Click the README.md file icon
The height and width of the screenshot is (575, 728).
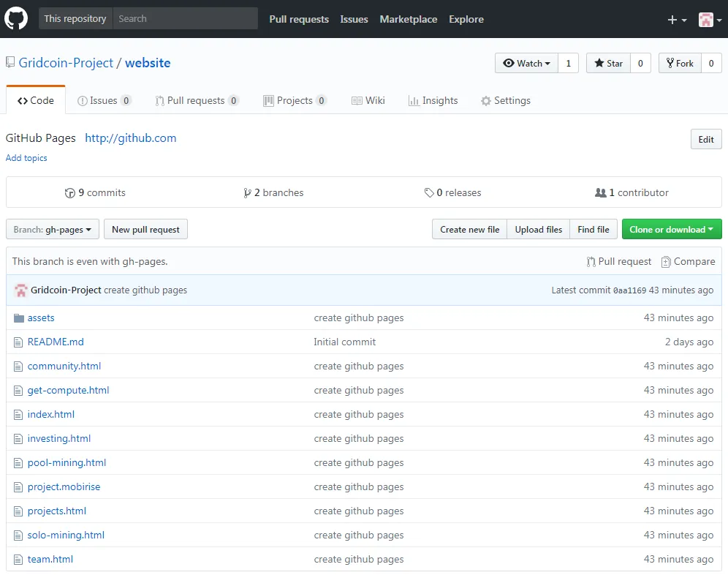[x=18, y=342]
